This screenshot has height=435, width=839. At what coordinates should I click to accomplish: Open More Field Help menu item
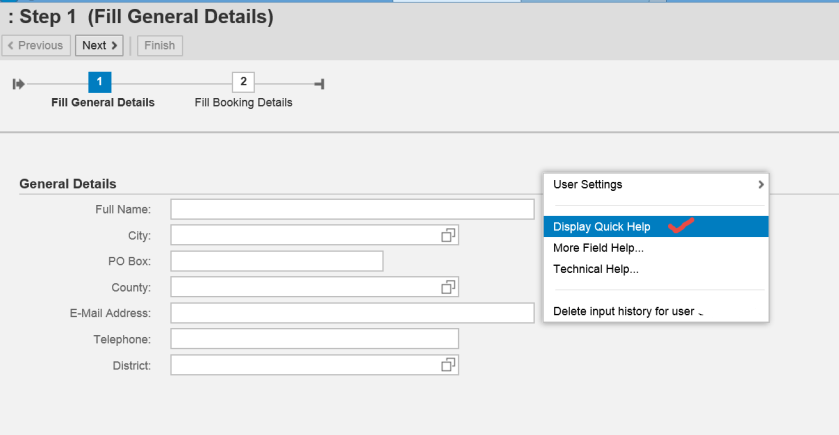[x=598, y=248]
